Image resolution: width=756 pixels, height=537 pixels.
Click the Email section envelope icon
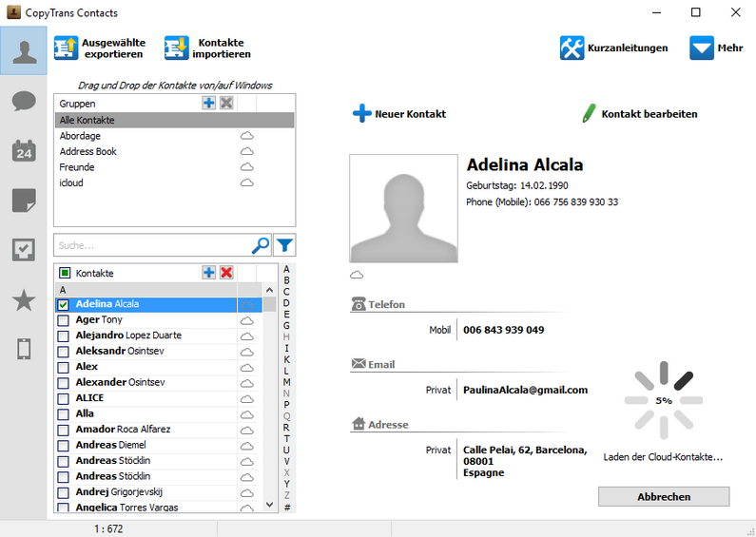(359, 363)
